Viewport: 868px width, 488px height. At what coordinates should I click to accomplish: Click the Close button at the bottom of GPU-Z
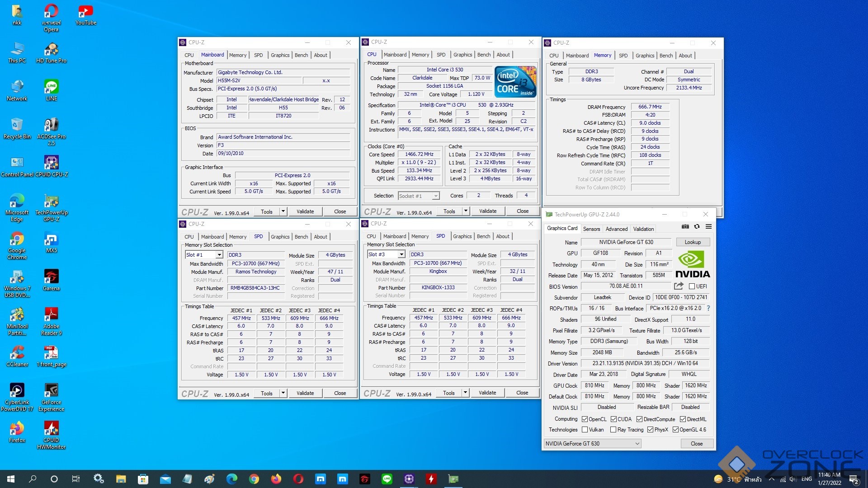[697, 444]
